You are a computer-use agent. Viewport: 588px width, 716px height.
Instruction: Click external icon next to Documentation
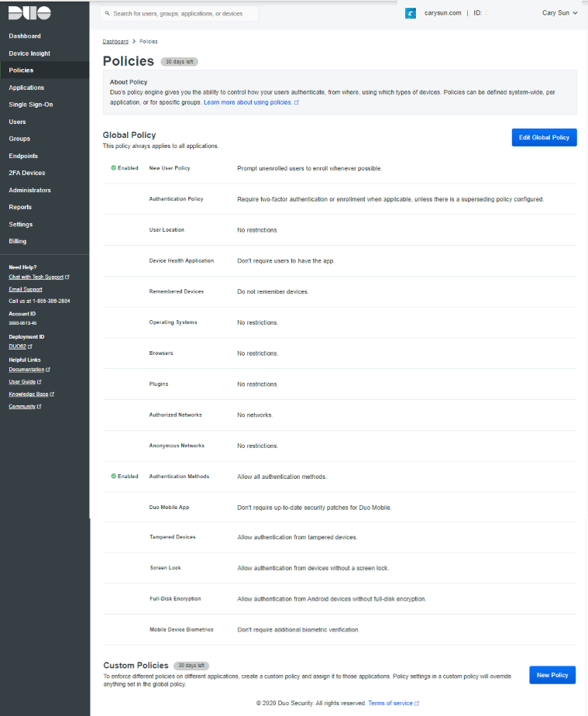coord(48,370)
